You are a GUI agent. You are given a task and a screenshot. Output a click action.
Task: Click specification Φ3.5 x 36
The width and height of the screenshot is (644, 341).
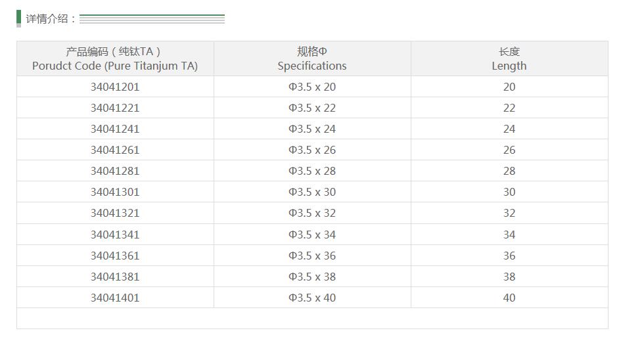tap(312, 256)
